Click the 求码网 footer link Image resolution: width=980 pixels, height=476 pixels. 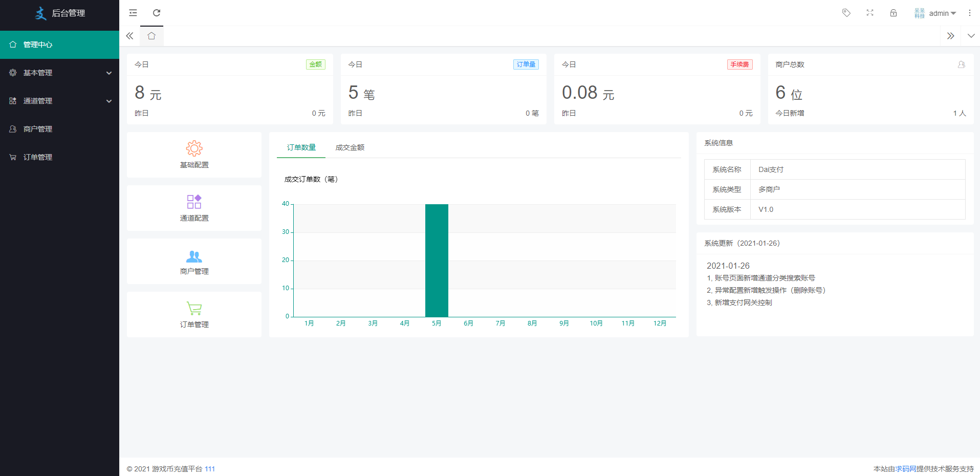tap(906, 469)
